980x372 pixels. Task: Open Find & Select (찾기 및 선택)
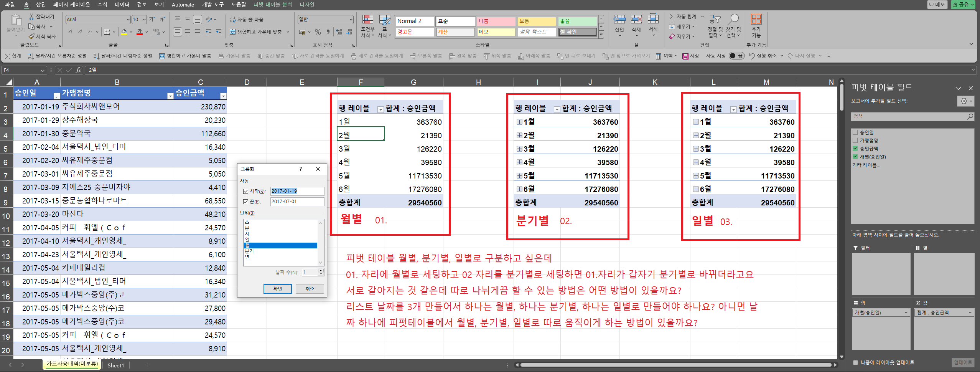[733, 26]
